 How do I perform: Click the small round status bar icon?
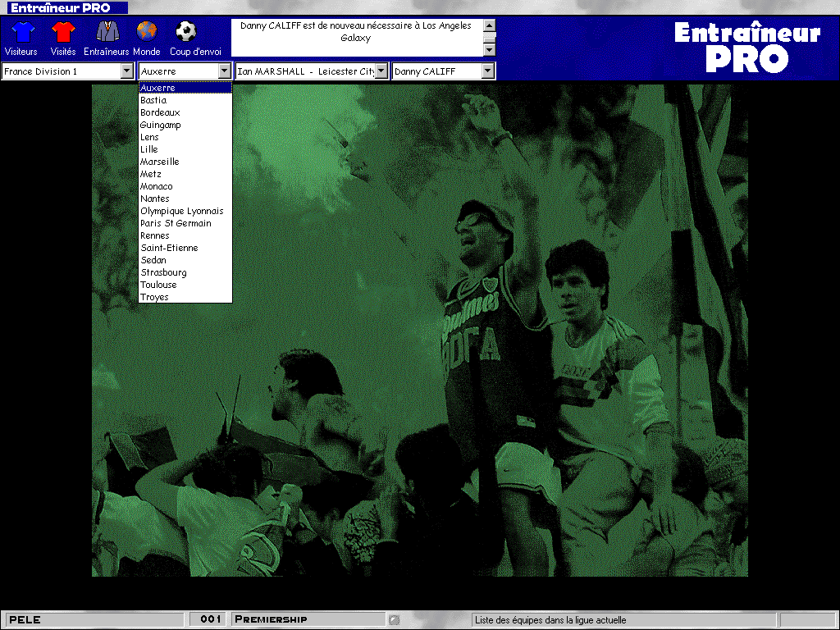point(394,619)
